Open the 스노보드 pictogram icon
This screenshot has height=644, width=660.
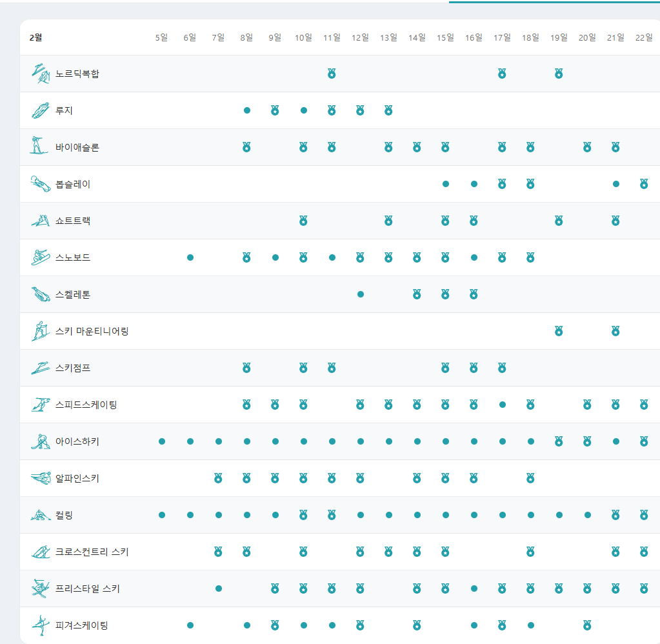(40, 257)
